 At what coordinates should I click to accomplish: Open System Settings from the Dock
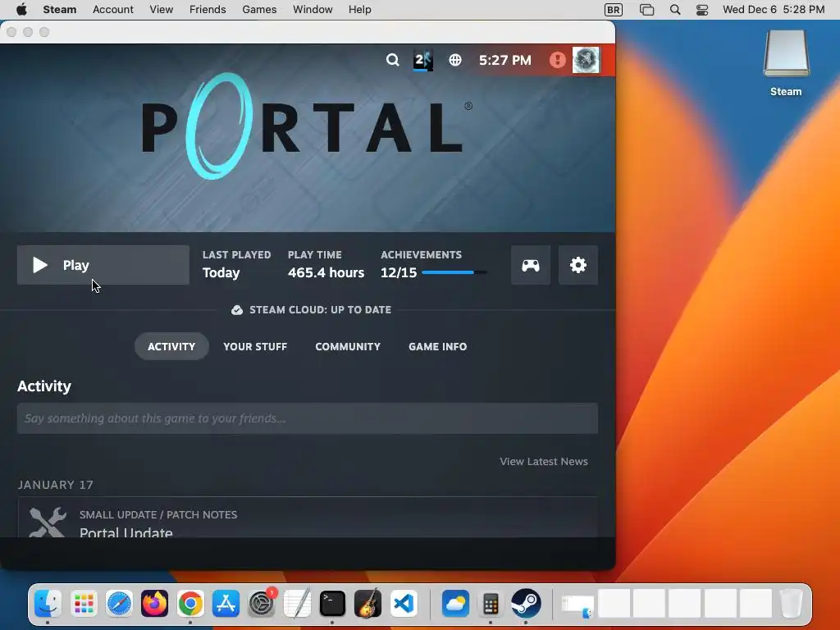click(x=262, y=604)
